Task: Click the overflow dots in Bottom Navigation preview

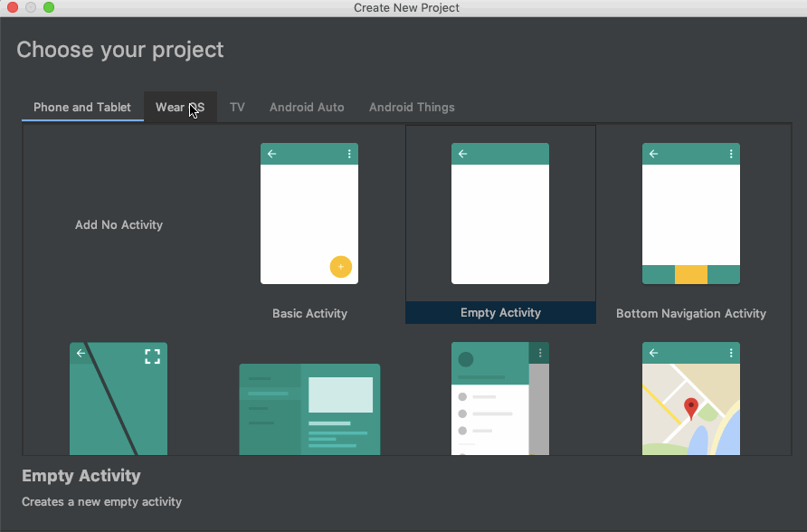Action: pyautogui.click(x=731, y=153)
